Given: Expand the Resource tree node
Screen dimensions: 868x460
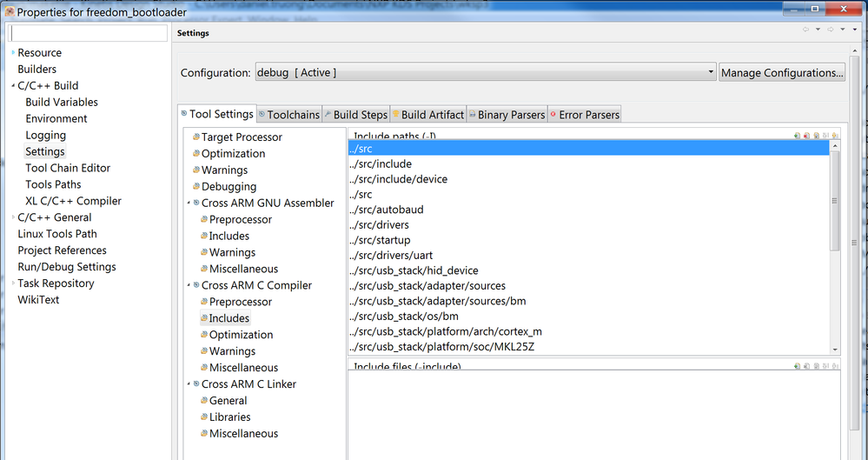Looking at the screenshot, I should click(13, 53).
